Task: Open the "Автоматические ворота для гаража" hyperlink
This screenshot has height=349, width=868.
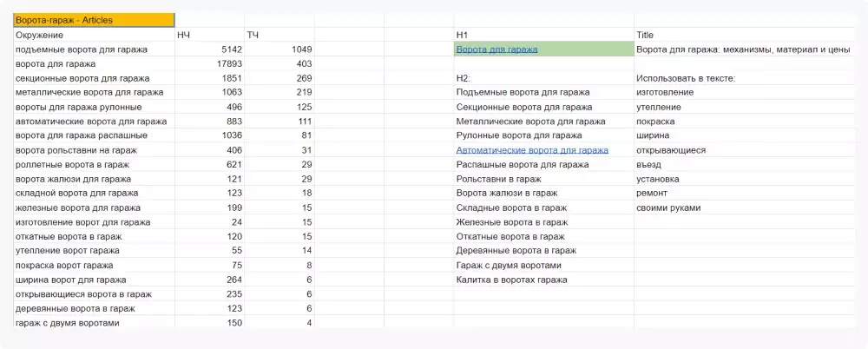Action: coord(532,150)
